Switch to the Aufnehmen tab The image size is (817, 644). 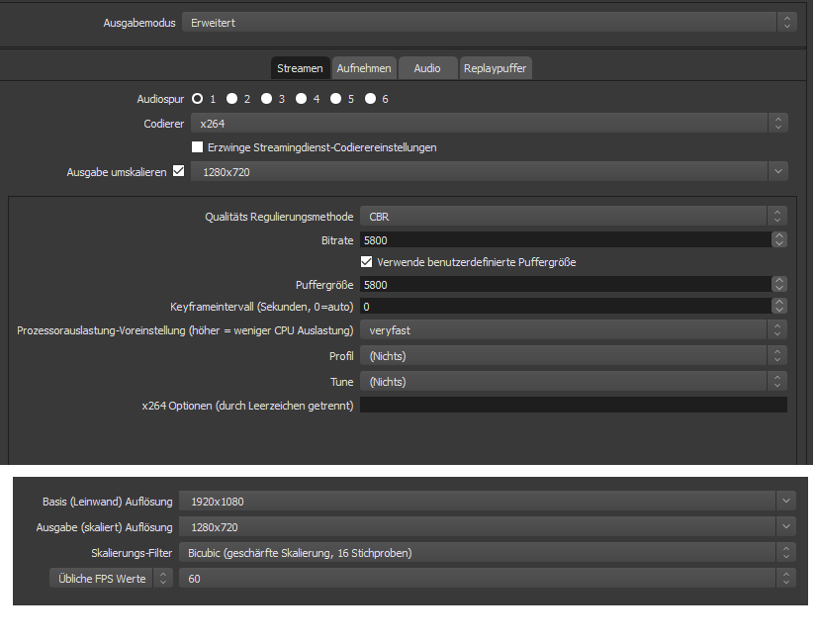pyautogui.click(x=364, y=68)
